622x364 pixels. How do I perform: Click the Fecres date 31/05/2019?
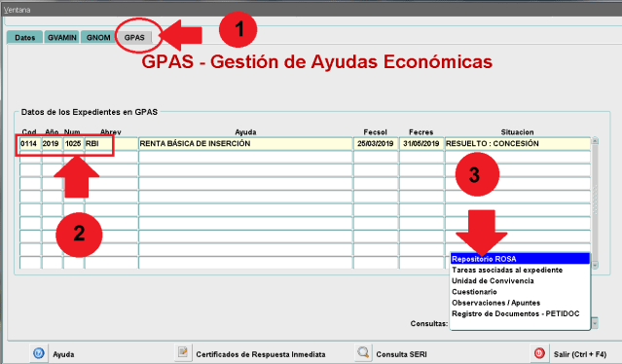point(421,143)
